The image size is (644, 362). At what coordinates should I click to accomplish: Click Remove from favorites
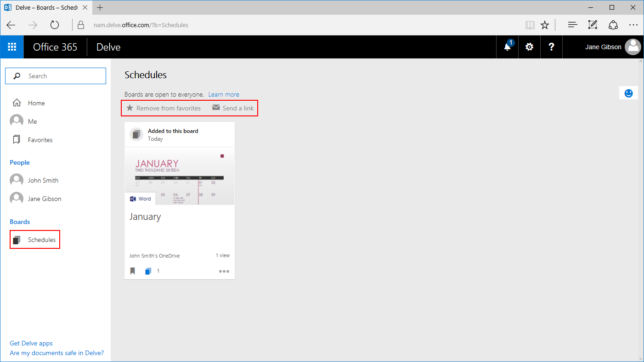pyautogui.click(x=164, y=108)
